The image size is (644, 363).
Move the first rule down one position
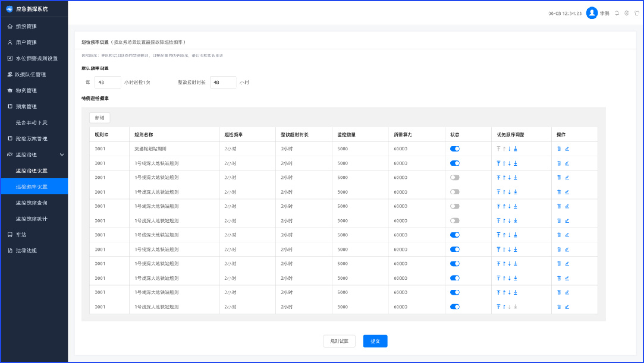[x=510, y=149]
